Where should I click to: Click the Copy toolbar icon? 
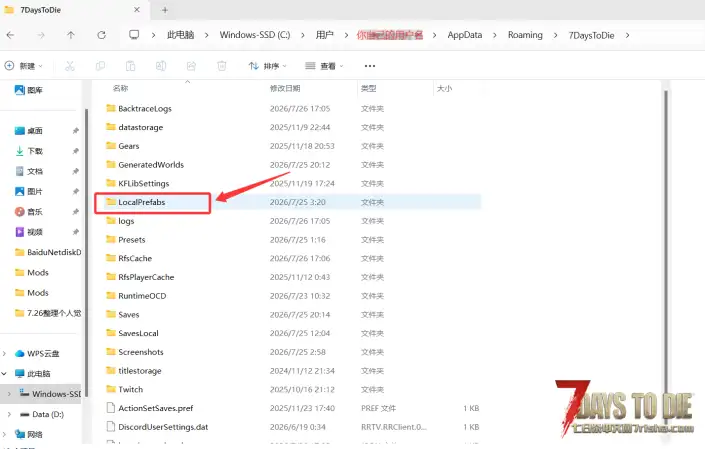click(100, 66)
